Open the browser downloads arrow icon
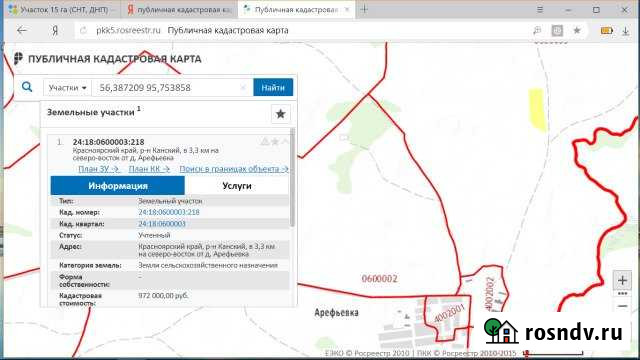Image resolution: width=640 pixels, height=360 pixels. tap(625, 31)
